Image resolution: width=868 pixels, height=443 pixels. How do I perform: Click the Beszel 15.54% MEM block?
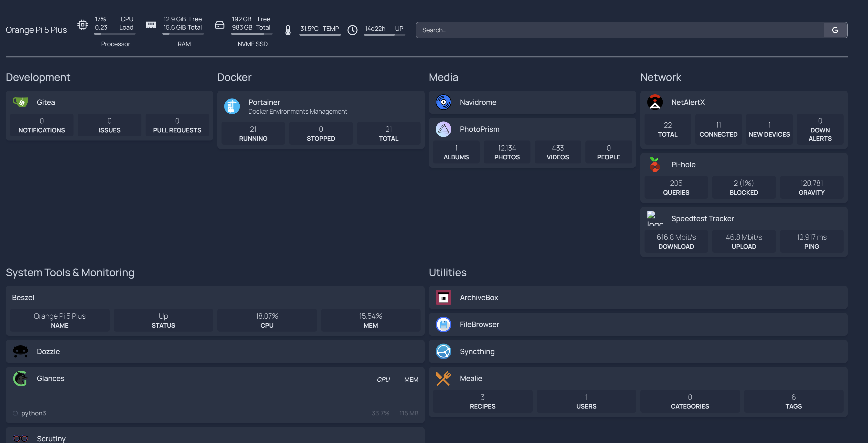click(x=371, y=320)
